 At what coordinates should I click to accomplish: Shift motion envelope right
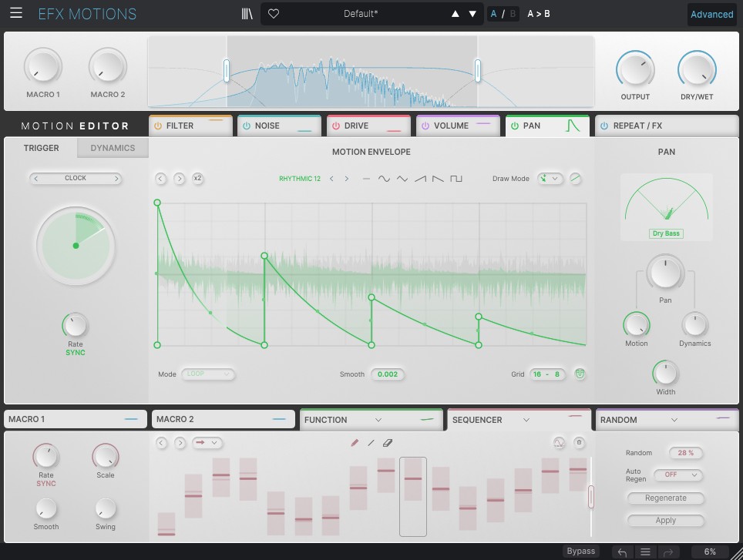click(x=179, y=179)
